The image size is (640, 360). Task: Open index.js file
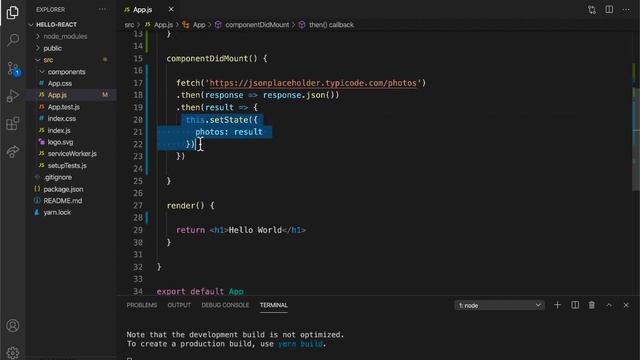point(59,131)
